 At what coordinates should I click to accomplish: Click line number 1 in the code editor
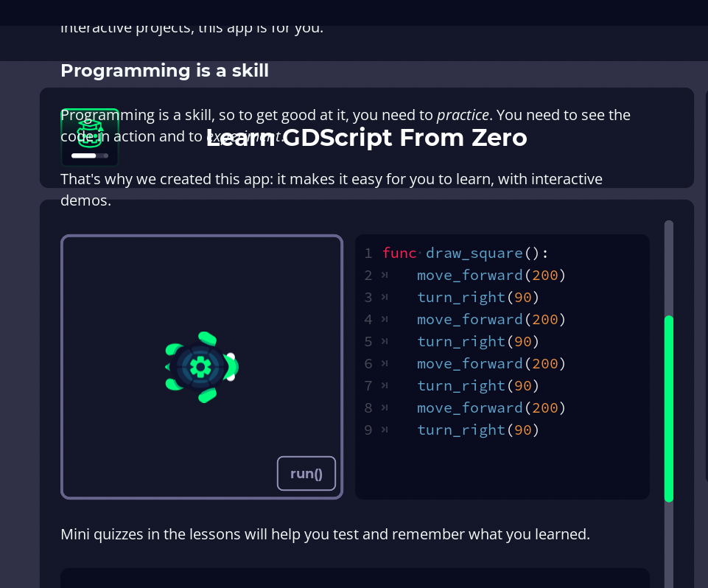point(368,253)
